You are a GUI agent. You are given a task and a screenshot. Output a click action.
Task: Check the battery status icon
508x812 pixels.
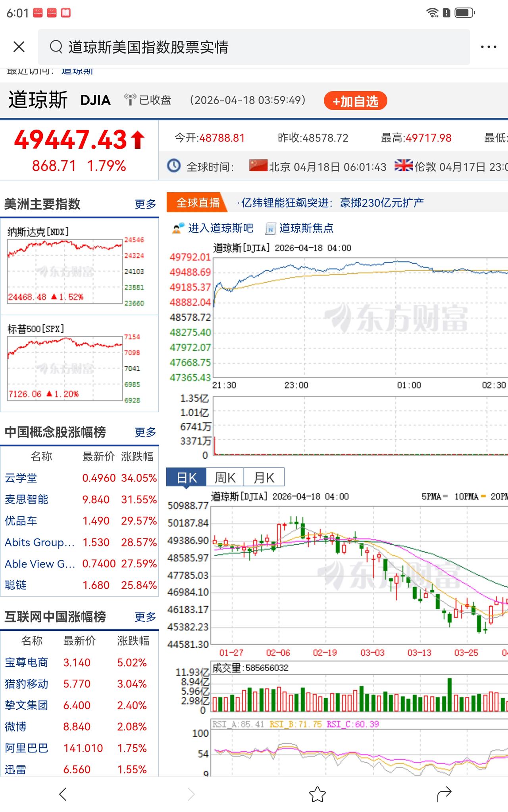pos(464,13)
